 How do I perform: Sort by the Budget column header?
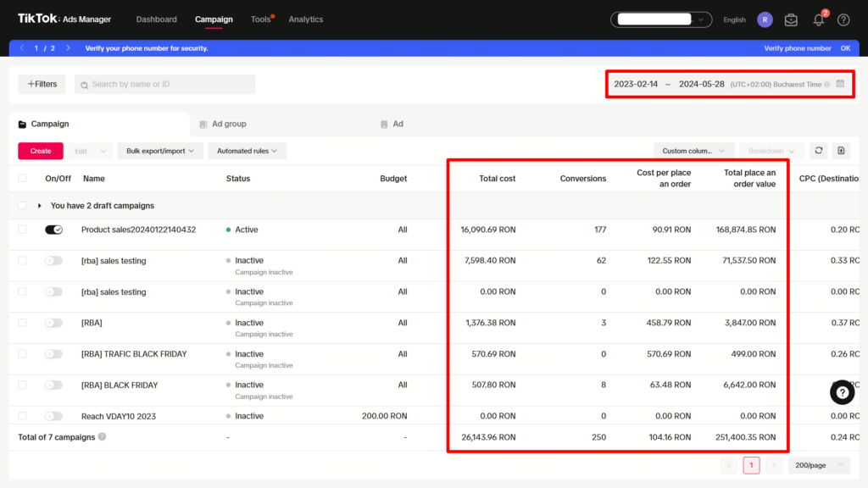point(393,179)
